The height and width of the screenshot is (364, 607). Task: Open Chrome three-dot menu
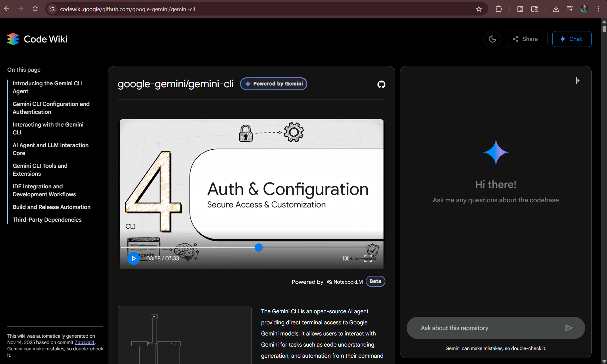click(x=598, y=9)
